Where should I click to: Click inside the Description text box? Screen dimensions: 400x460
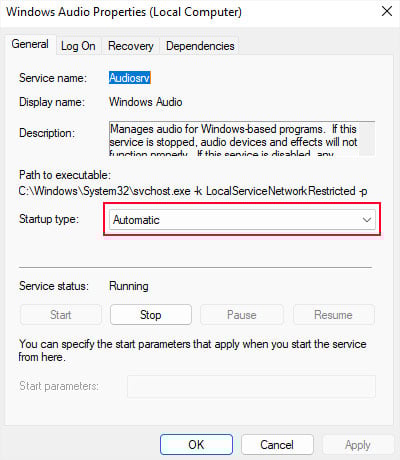tap(234, 139)
